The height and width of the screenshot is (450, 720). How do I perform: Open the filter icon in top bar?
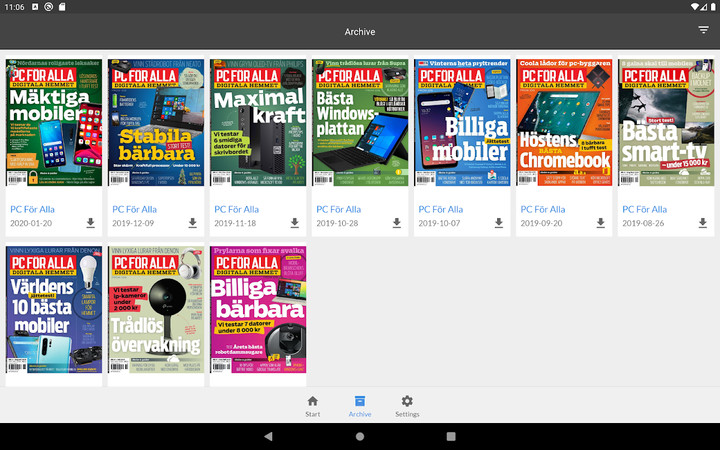703,31
